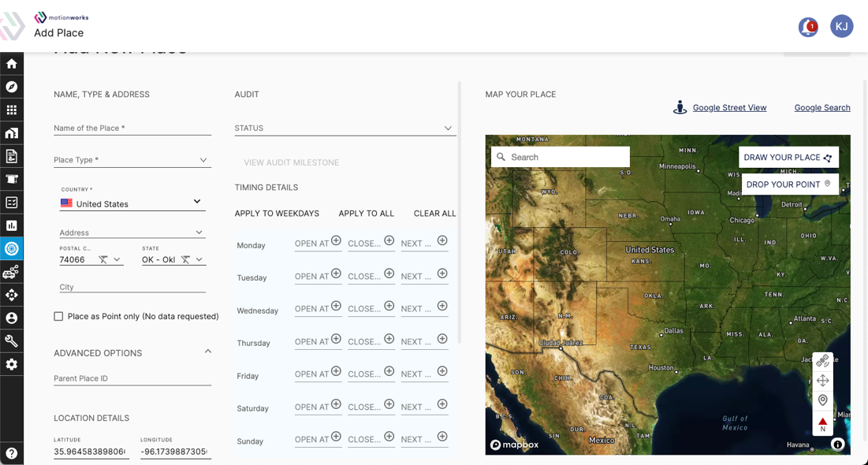The height and width of the screenshot is (465, 868).
Task: Click the Person Street View icon
Action: [680, 107]
